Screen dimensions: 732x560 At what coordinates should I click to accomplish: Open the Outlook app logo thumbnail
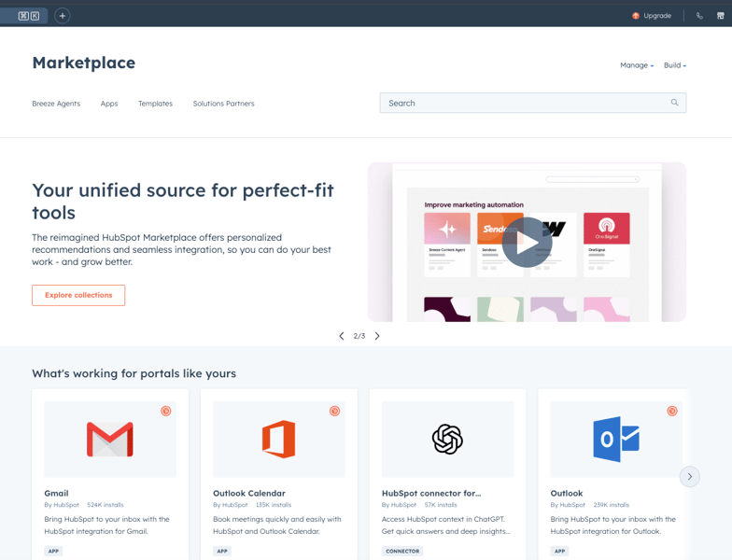click(x=616, y=439)
